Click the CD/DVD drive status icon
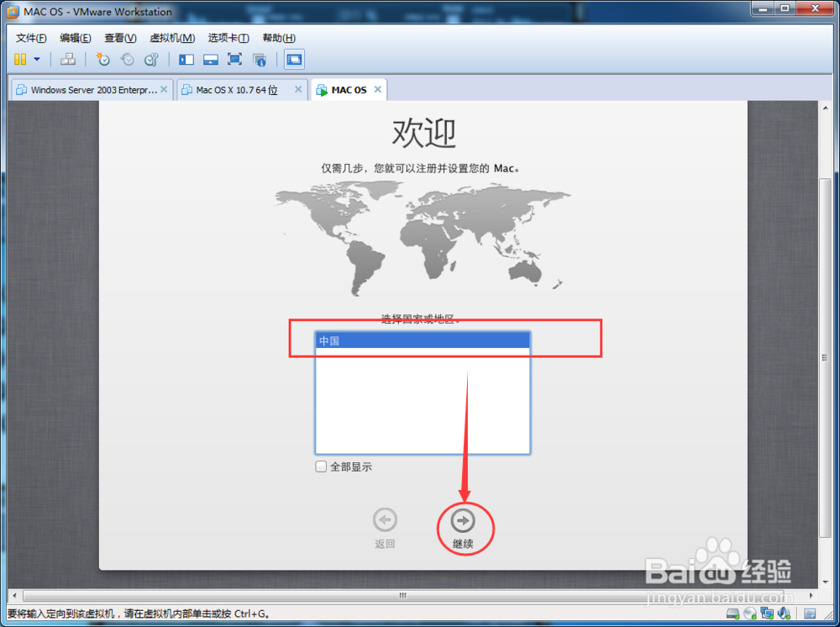Image resolution: width=840 pixels, height=627 pixels. 750,614
